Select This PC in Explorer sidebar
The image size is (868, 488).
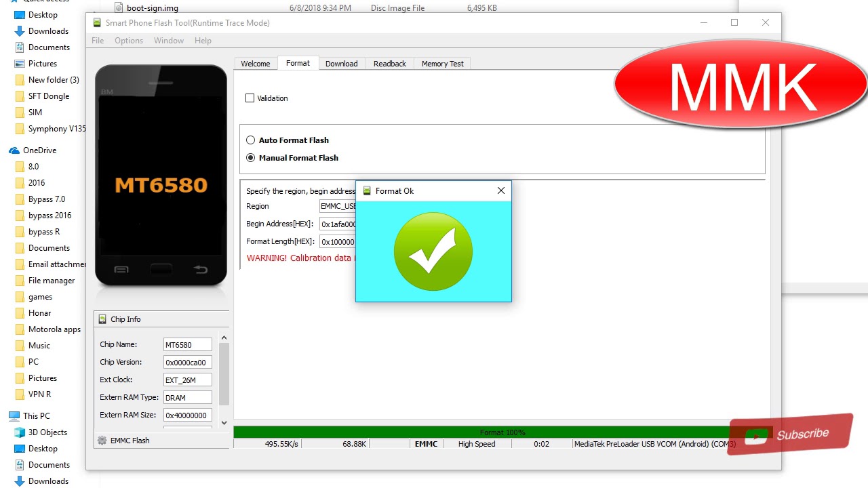pyautogui.click(x=36, y=416)
